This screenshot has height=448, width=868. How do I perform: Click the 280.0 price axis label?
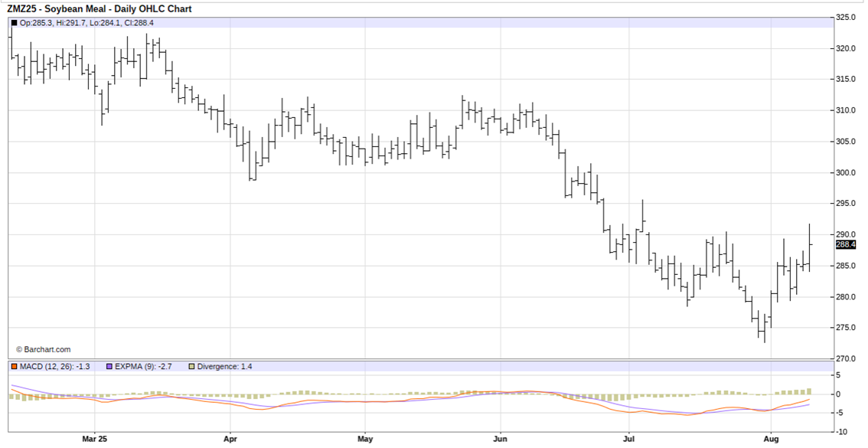845,297
